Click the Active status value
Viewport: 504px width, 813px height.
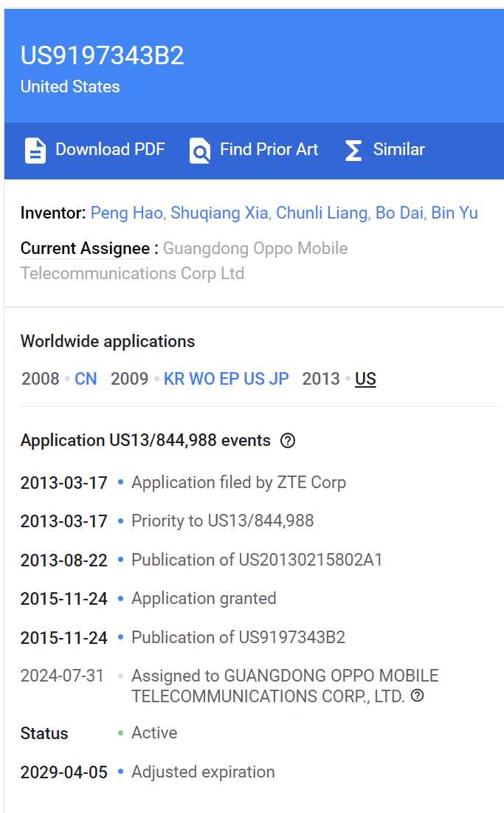coord(154,733)
